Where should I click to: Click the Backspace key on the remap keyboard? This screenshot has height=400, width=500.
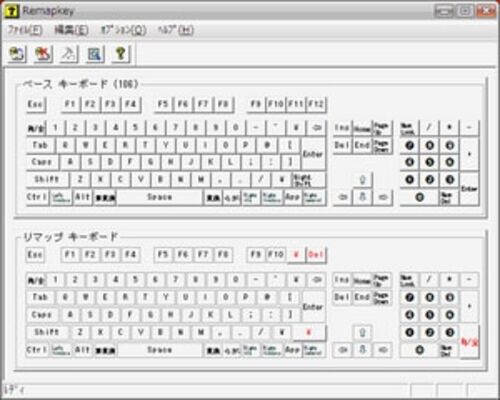coord(316,280)
